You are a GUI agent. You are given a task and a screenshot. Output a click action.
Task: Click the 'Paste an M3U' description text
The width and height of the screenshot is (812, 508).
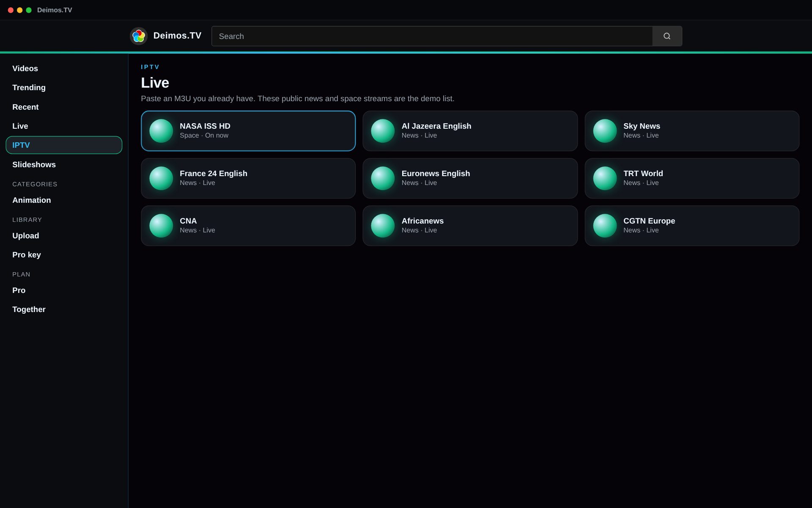tap(298, 99)
